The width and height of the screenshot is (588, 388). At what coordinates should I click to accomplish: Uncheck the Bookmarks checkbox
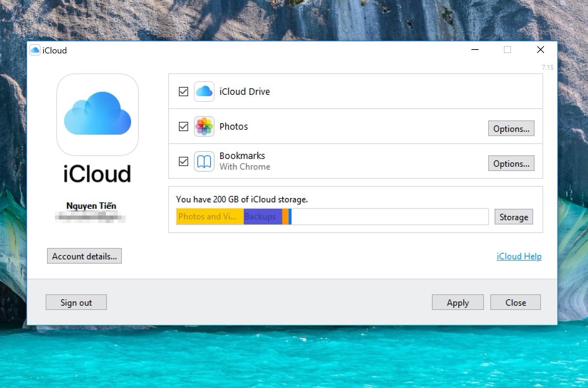click(x=184, y=161)
